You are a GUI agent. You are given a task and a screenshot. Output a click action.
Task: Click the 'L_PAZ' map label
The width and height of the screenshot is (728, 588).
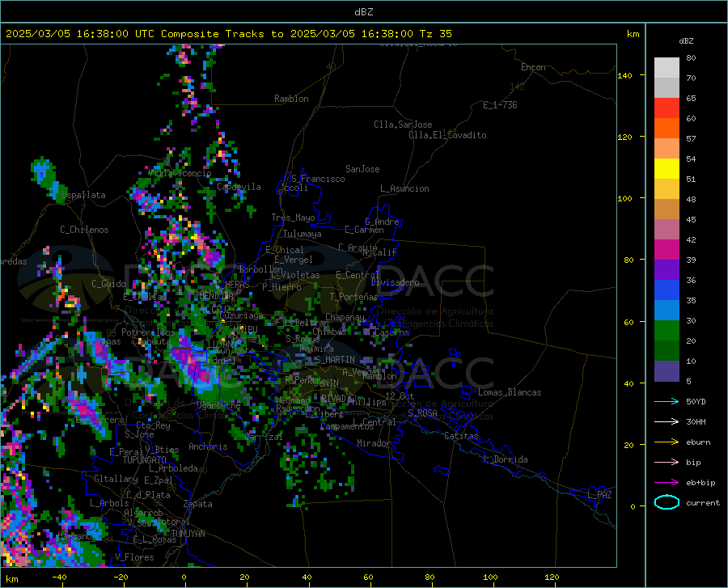pos(599,495)
